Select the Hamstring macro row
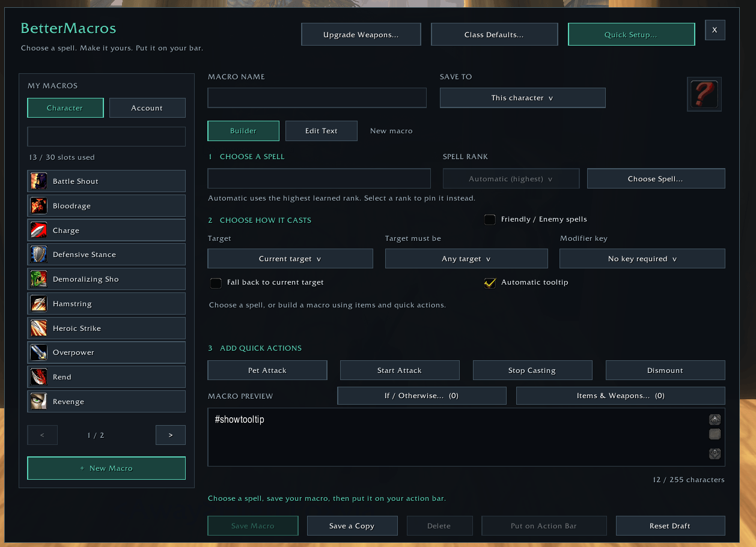The height and width of the screenshot is (547, 756). [106, 304]
